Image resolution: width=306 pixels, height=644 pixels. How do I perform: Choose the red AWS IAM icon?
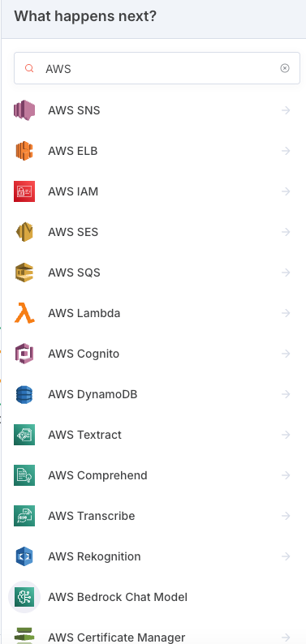24,191
